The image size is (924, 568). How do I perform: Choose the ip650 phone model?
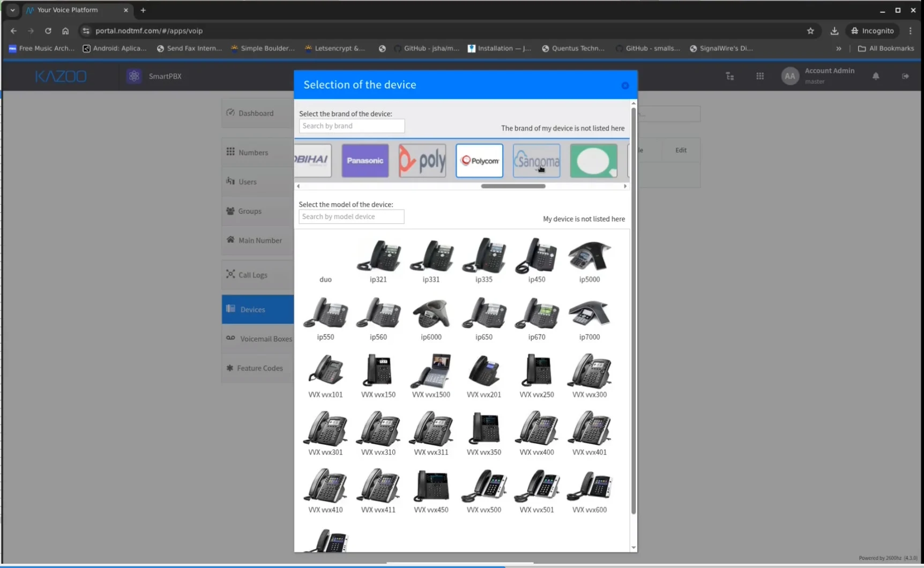pos(484,319)
